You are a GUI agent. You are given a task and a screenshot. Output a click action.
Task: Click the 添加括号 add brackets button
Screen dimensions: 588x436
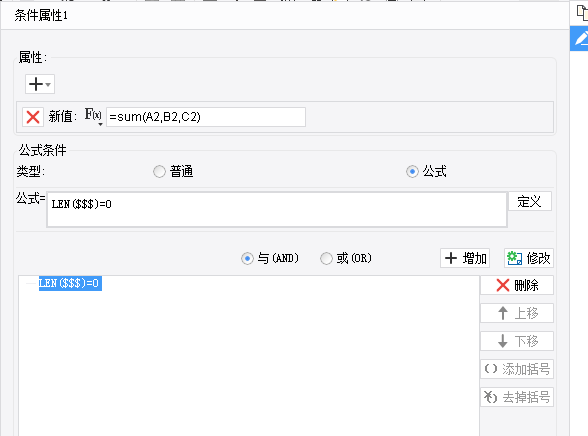tap(517, 369)
